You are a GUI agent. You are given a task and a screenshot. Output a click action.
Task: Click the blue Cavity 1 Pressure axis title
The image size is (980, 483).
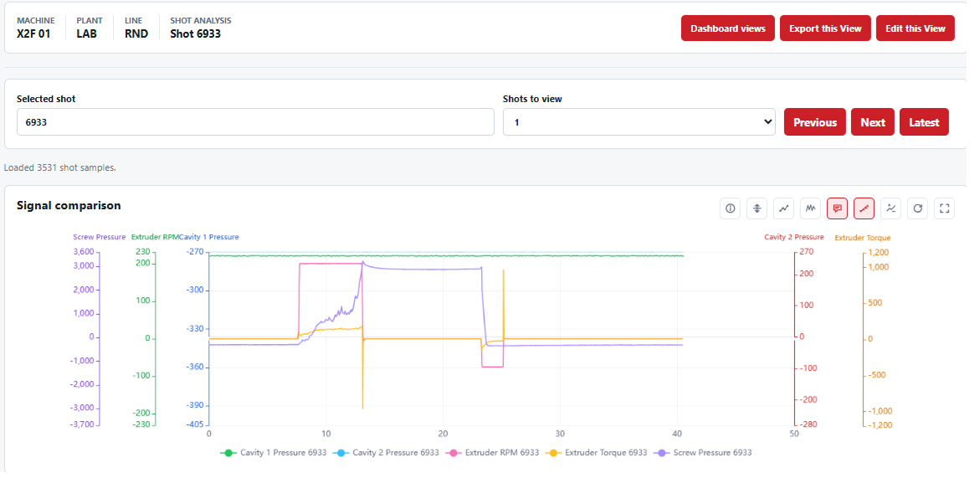[208, 237]
